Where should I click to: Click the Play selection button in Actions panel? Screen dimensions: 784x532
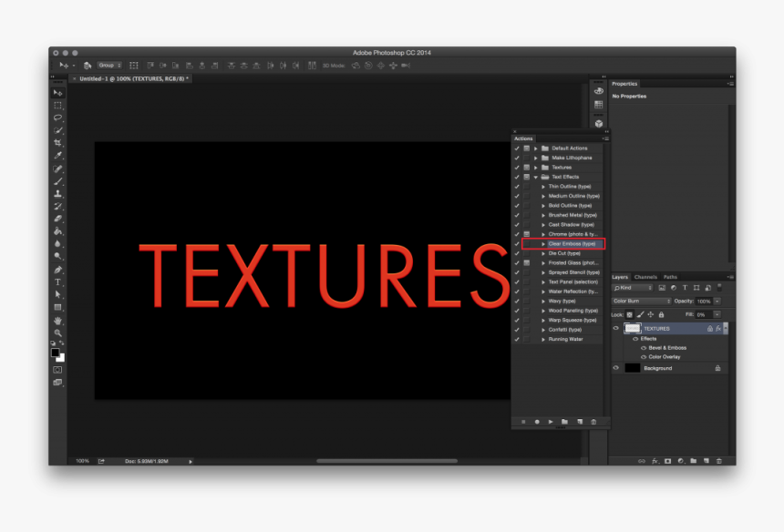(551, 422)
